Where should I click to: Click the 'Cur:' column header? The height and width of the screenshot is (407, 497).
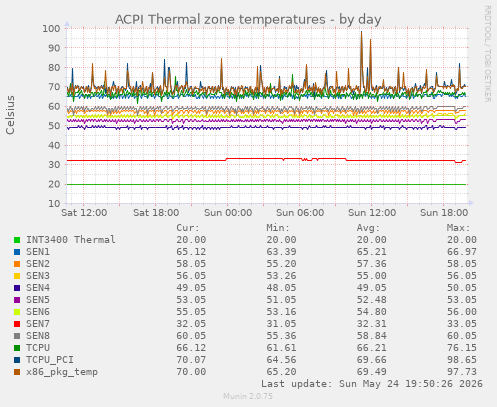point(188,228)
